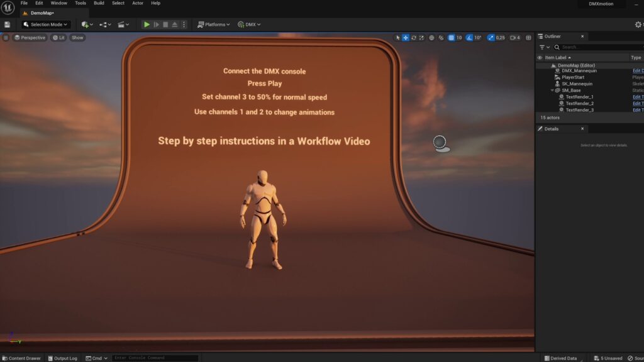The height and width of the screenshot is (362, 644).
Task: Select the Rotate gizmo tool
Action: (413, 38)
